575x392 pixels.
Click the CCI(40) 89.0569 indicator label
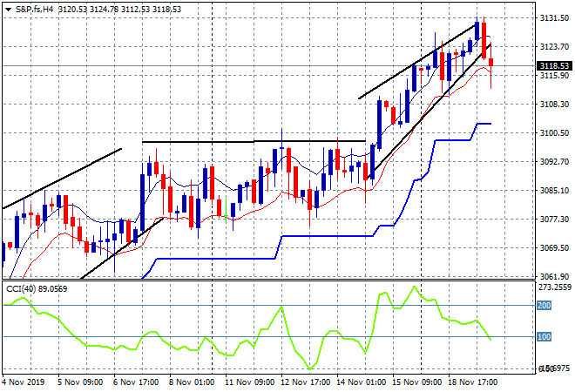coord(37,289)
